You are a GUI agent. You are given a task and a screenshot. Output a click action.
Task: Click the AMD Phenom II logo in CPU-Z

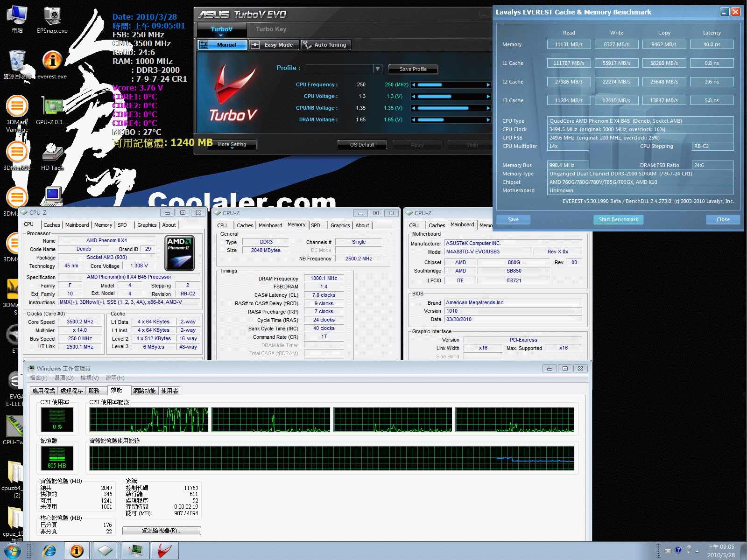click(x=180, y=253)
